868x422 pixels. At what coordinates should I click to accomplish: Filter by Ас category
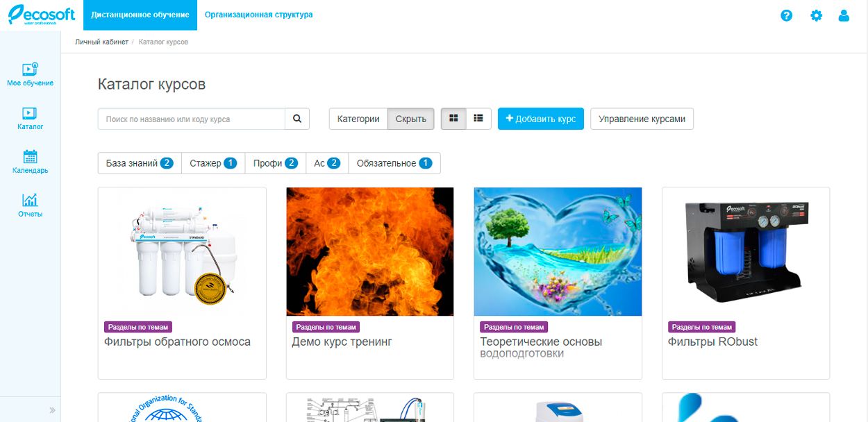point(327,163)
